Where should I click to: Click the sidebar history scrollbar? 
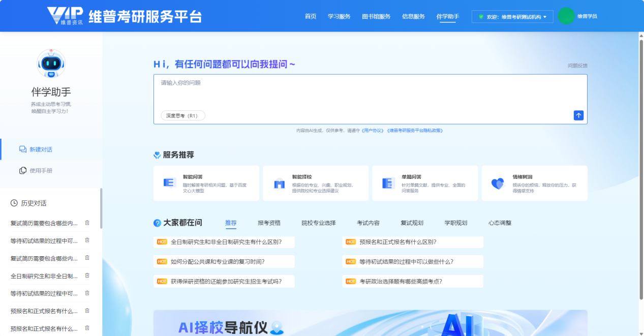click(x=101, y=208)
